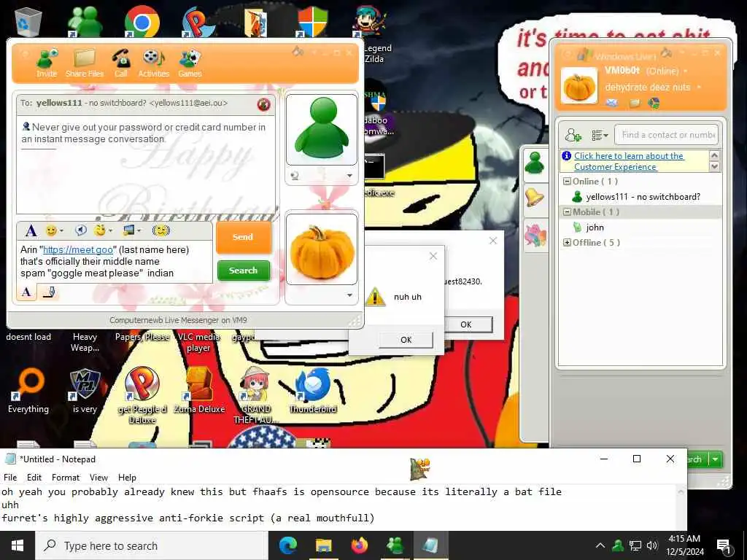Open the e-mail inbox envelope icon

(612, 103)
